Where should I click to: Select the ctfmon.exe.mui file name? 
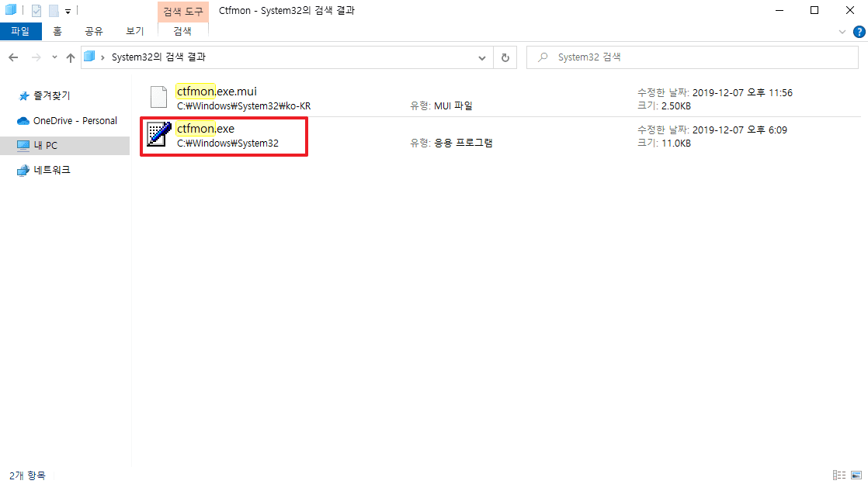point(217,92)
